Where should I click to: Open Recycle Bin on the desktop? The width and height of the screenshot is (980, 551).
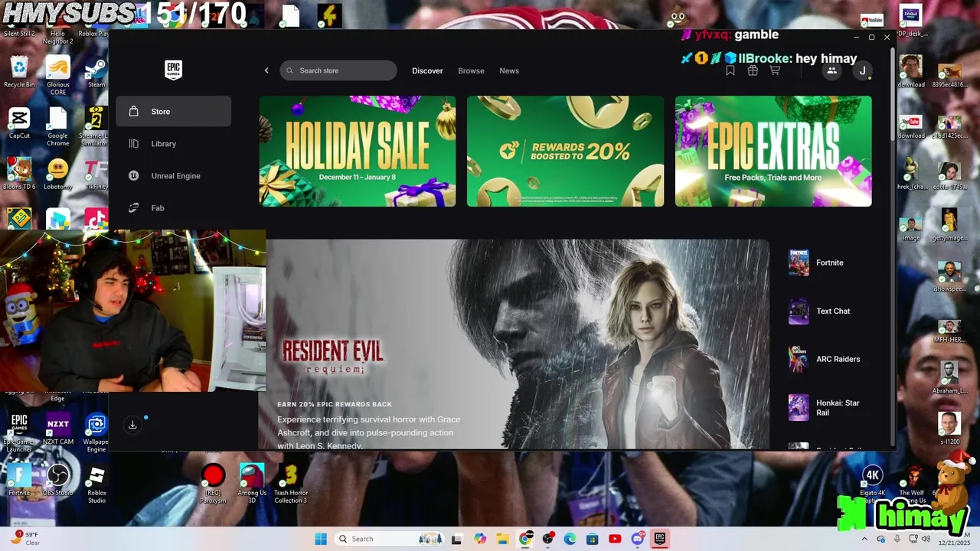tap(19, 72)
